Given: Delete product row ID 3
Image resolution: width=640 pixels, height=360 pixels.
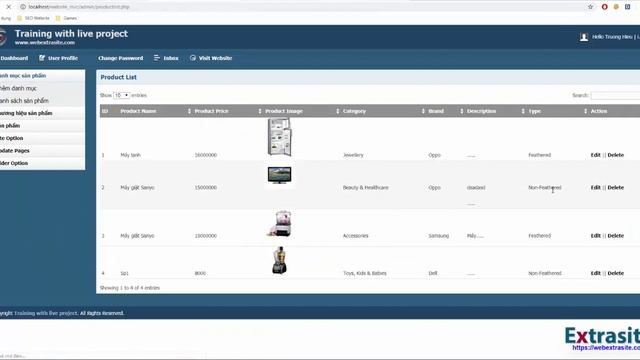Looking at the screenshot, I should tap(616, 236).
